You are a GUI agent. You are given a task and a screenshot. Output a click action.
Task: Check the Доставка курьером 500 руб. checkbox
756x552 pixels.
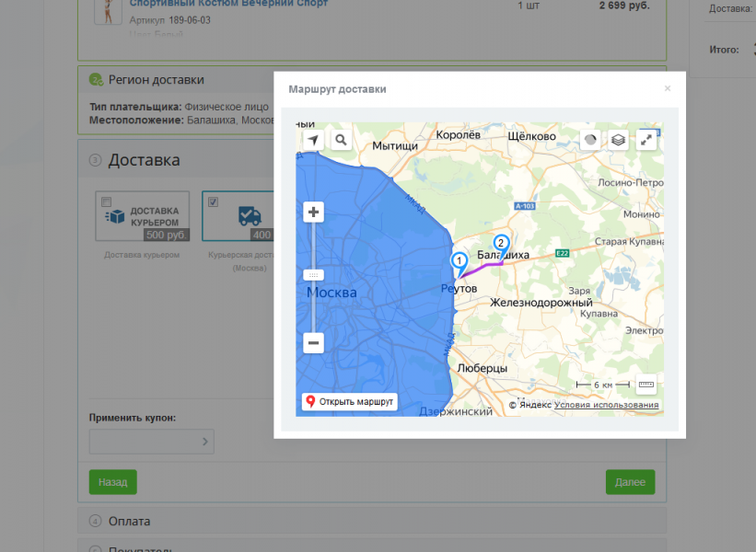pyautogui.click(x=107, y=201)
